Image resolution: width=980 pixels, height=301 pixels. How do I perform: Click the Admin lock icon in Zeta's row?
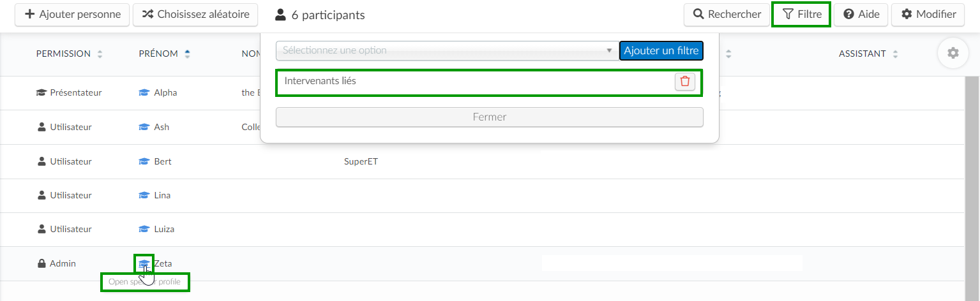[x=41, y=263]
